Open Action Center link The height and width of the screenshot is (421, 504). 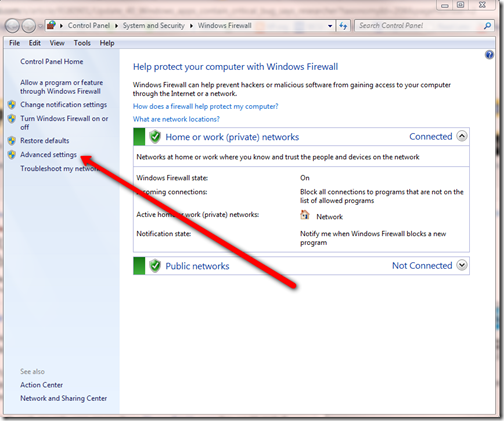(41, 385)
